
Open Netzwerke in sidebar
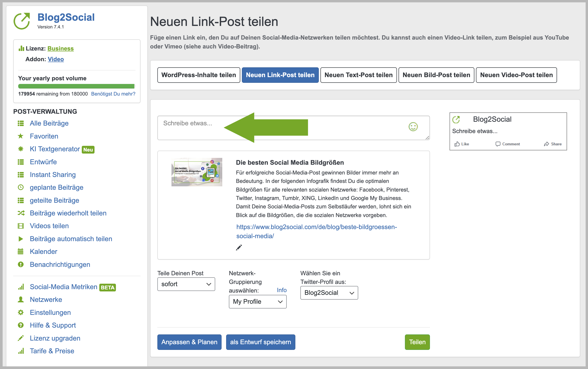(x=46, y=299)
